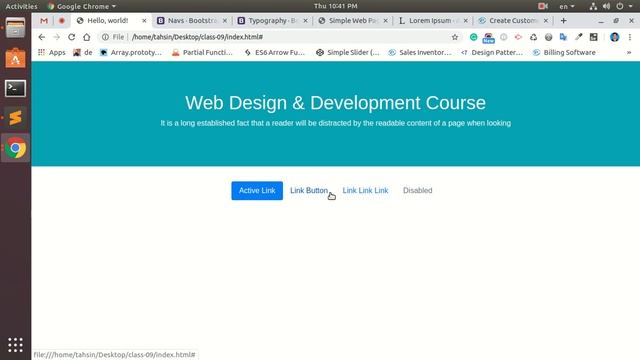This screenshot has width=640, height=360.
Task: Open the Simple Slider bookmark
Action: [347, 52]
